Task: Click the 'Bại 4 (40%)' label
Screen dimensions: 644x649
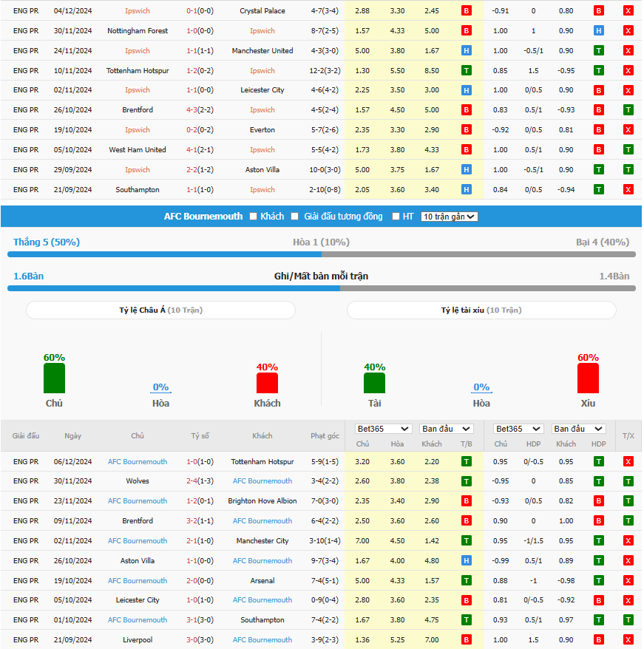Action: point(603,242)
